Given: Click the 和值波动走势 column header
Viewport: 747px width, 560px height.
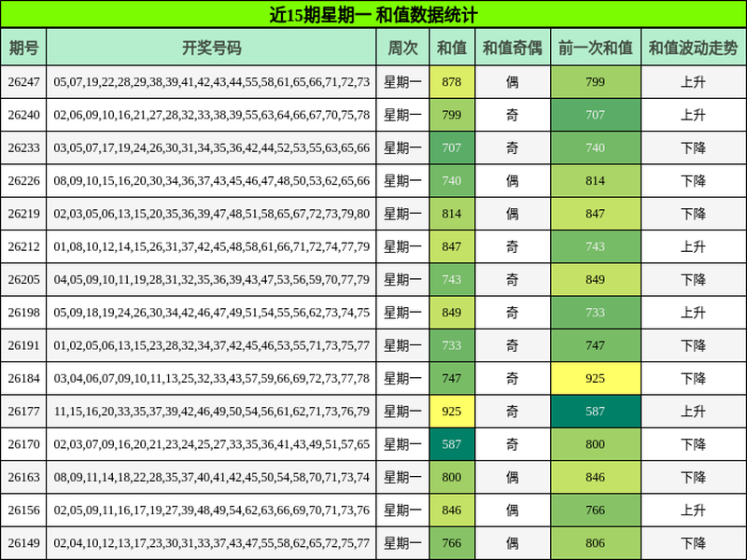Looking at the screenshot, I should tap(694, 48).
